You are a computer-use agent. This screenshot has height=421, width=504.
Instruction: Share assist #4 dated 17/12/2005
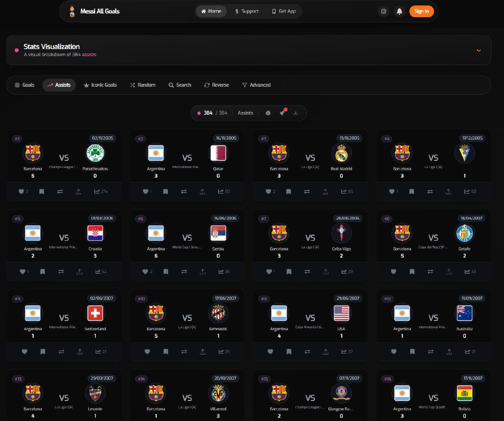(448, 191)
